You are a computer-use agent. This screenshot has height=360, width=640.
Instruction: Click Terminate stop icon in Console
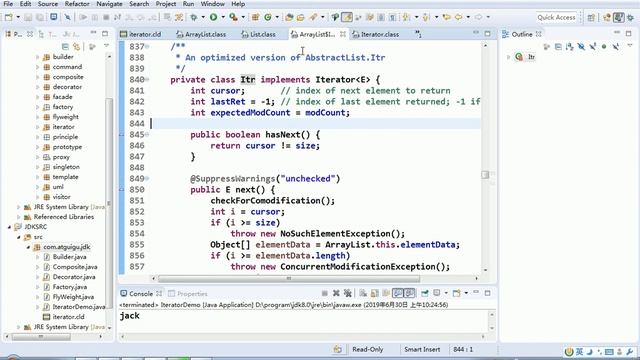[x=324, y=293]
